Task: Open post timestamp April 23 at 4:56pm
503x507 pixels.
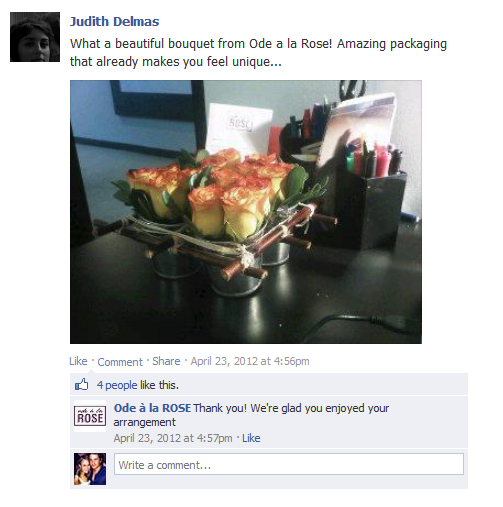Action: (250, 361)
